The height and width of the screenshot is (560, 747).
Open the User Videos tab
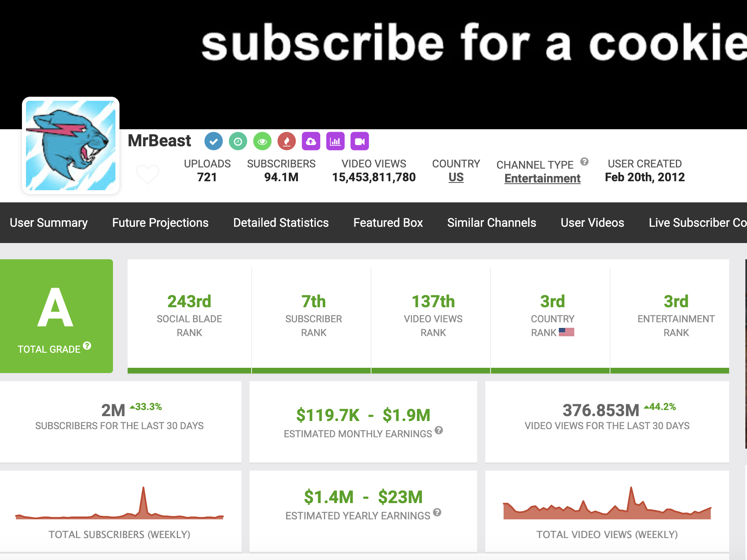(593, 223)
